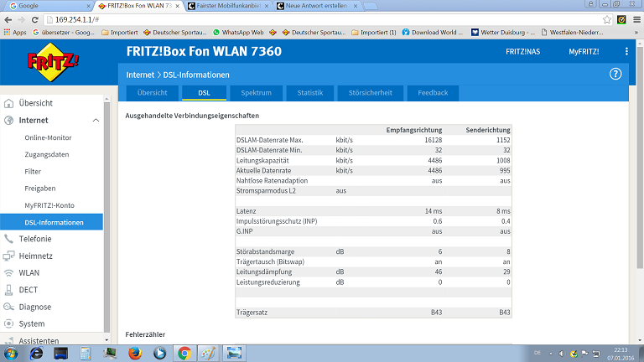Click the browser back arrow

10,19
